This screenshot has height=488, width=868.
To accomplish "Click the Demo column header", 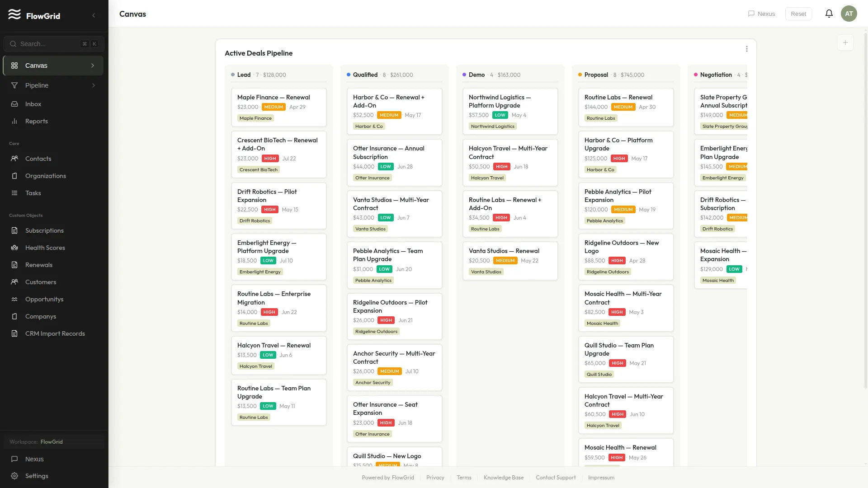I will click(x=510, y=75).
